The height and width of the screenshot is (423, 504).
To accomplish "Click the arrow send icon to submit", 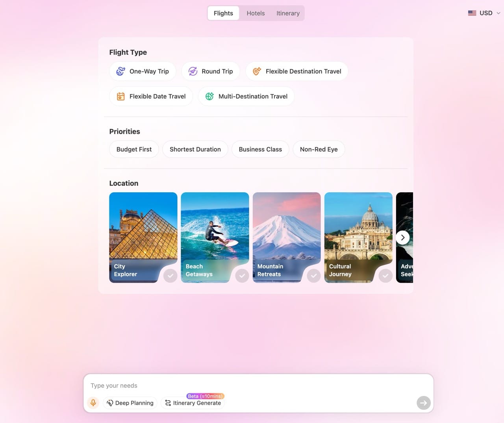I will pos(423,403).
